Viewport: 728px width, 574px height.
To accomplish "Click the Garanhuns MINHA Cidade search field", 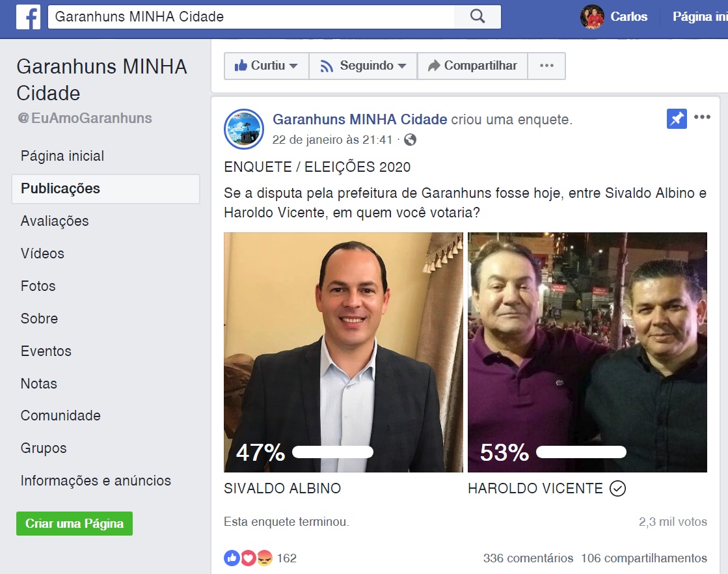I will point(251,17).
